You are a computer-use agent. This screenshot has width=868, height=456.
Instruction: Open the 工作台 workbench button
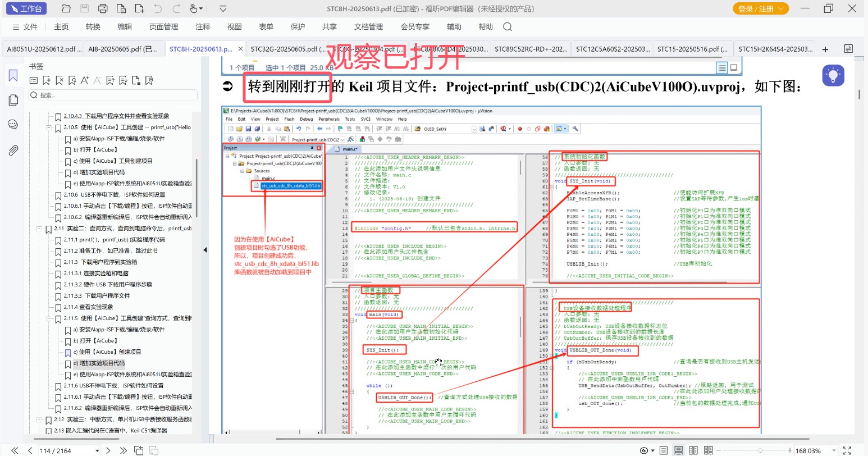click(x=26, y=8)
